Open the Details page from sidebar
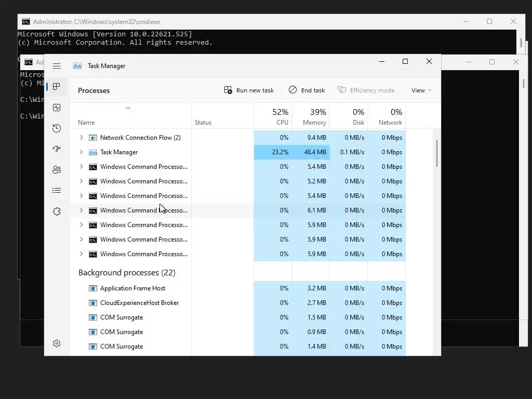The image size is (532, 399). pyautogui.click(x=57, y=190)
